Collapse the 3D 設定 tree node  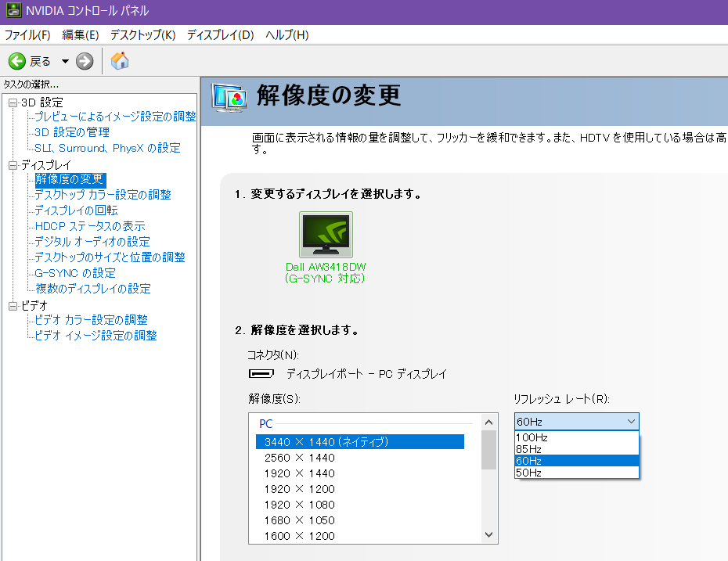tap(13, 102)
